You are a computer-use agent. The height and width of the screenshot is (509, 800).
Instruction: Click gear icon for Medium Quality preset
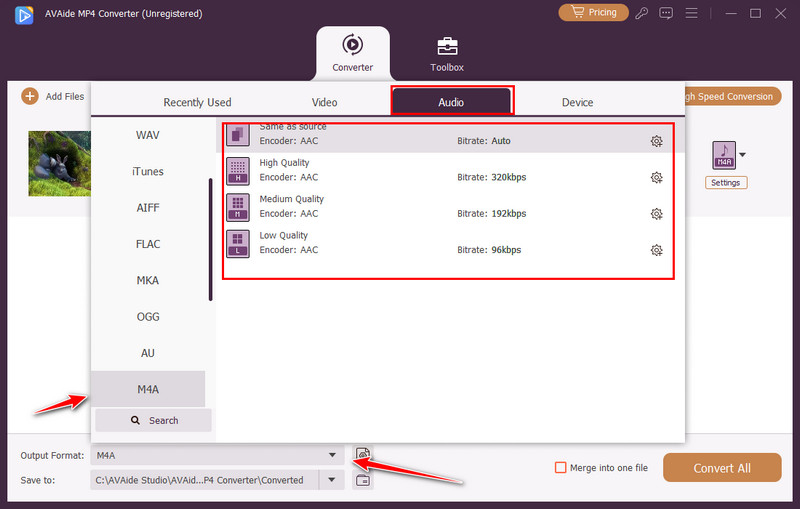click(x=656, y=214)
